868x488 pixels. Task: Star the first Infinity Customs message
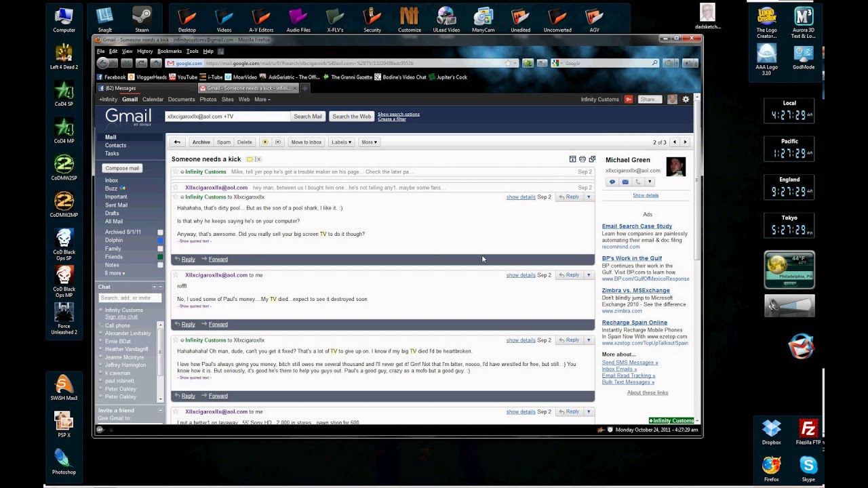click(x=176, y=172)
